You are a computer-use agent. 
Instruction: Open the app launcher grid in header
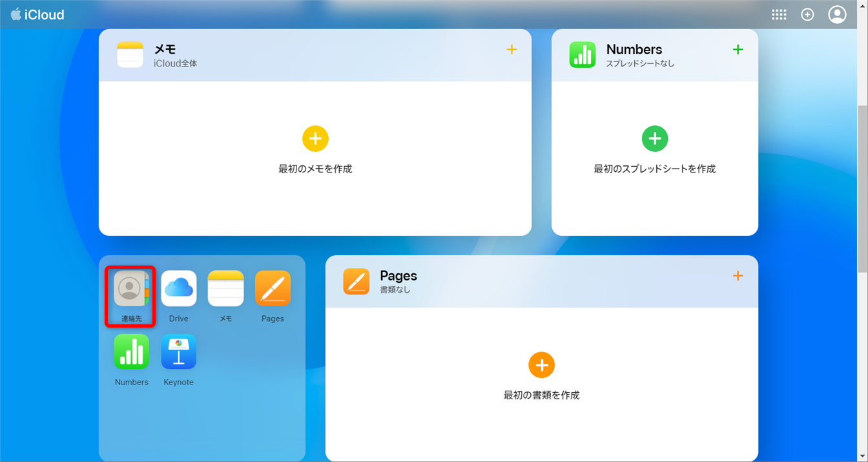coord(779,15)
